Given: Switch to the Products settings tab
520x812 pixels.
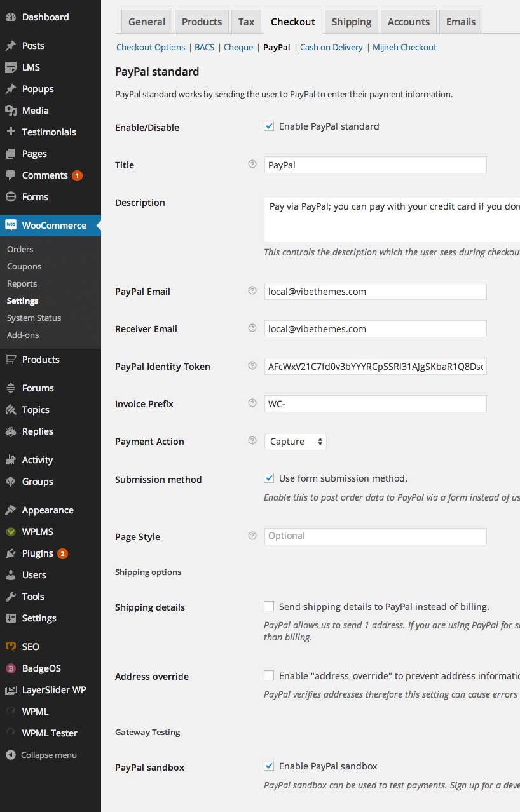Looking at the screenshot, I should 202,22.
